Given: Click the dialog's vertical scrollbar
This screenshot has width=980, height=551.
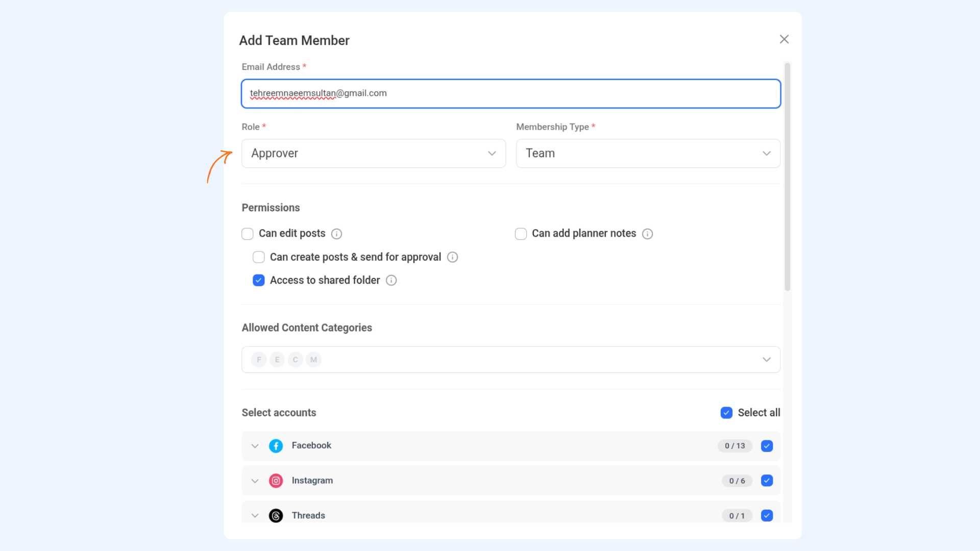Looking at the screenshot, I should pos(787,176).
